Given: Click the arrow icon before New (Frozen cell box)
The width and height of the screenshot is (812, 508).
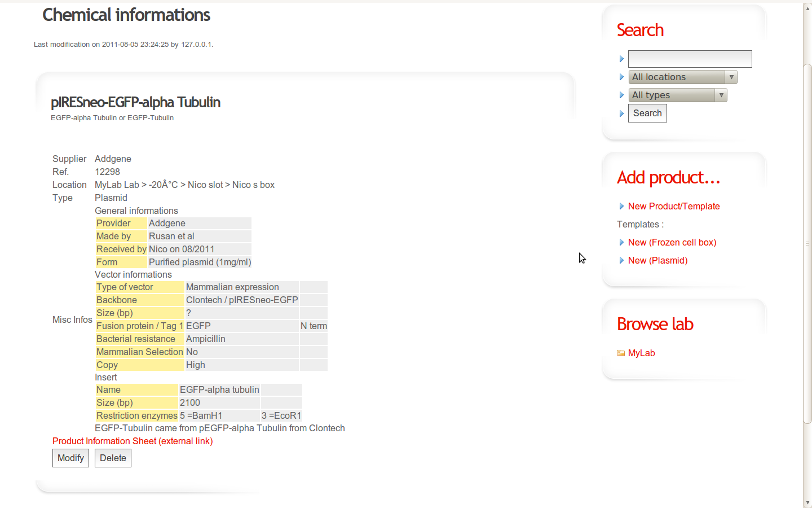Looking at the screenshot, I should 621,242.
